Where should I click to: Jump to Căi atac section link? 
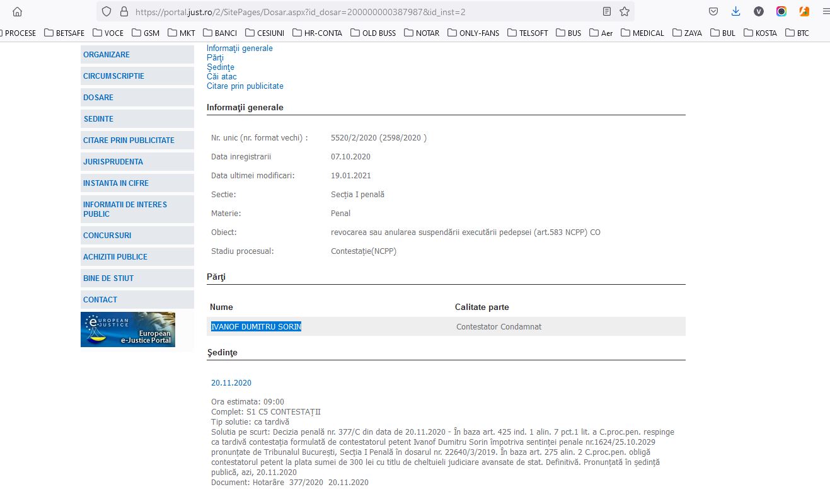(221, 77)
